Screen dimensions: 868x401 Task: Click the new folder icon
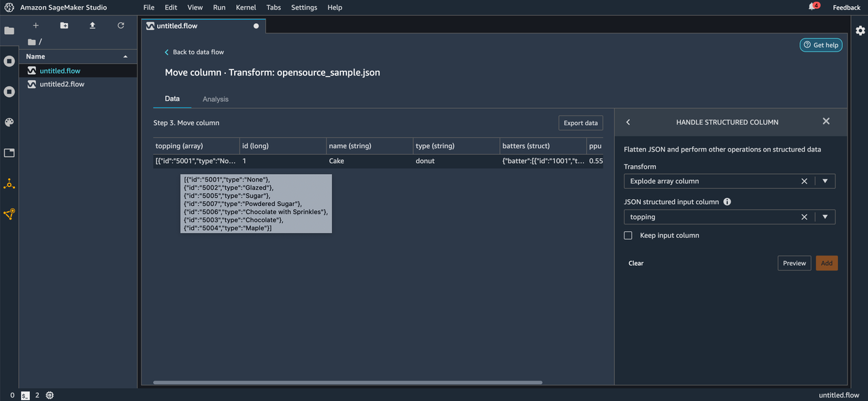(64, 25)
